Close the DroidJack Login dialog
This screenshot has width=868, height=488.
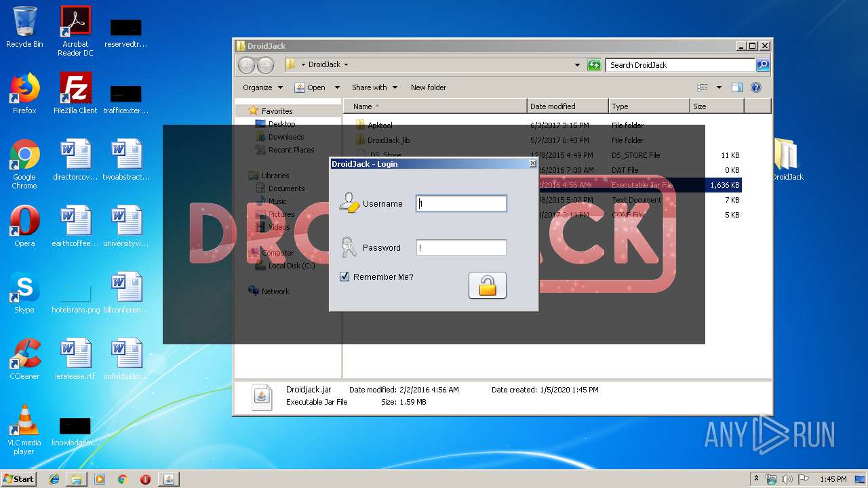point(532,163)
